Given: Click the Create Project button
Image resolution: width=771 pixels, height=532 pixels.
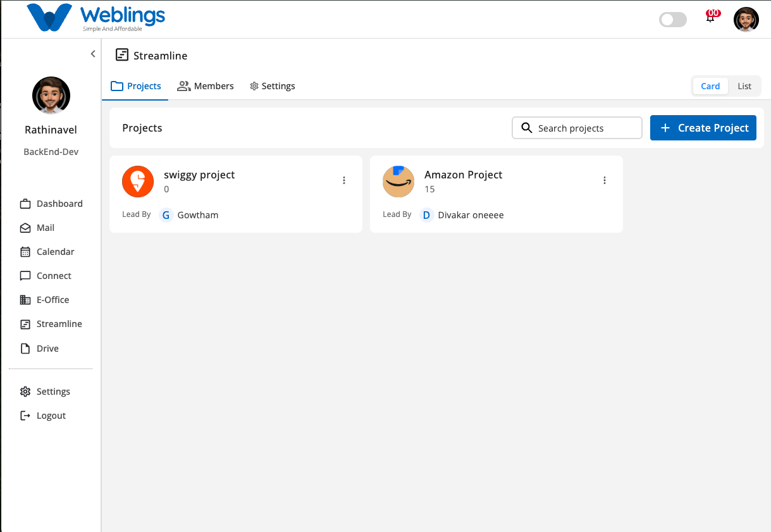Looking at the screenshot, I should point(703,128).
